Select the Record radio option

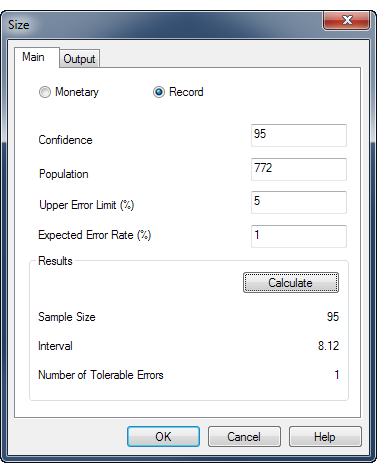159,92
